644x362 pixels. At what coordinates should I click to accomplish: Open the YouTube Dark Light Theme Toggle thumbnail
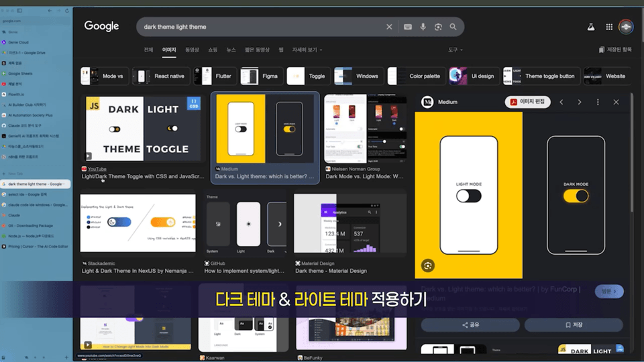143,129
